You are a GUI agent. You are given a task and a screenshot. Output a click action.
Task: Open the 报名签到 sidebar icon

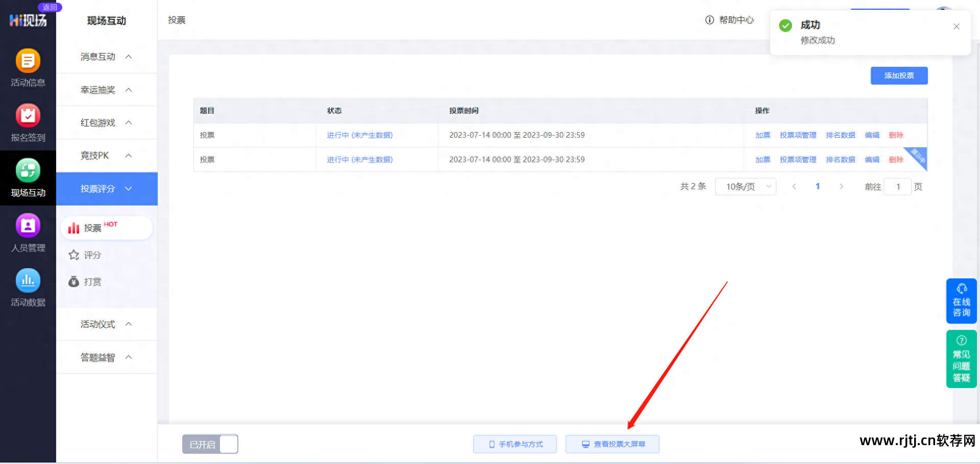click(x=28, y=123)
